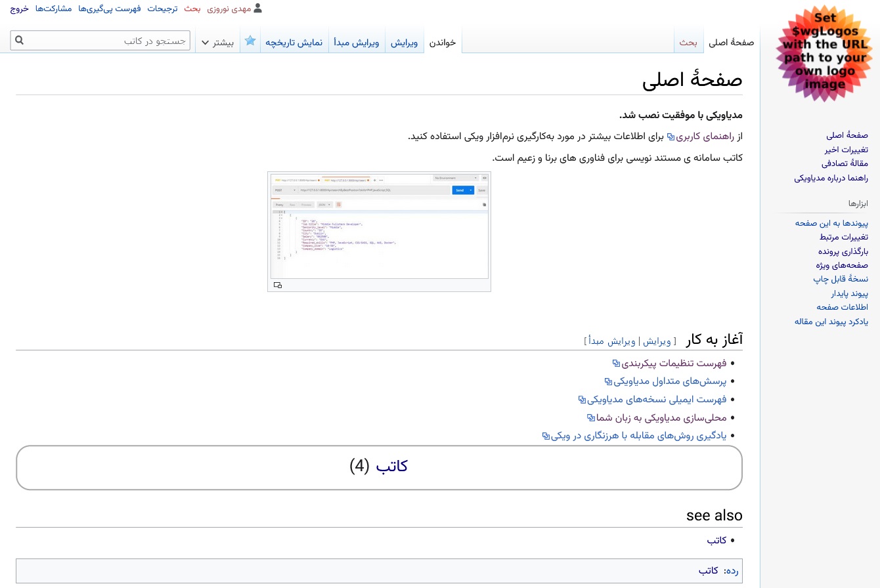Screen dimensions: 880x588
Task: Switch to the page بحث tab
Action: [x=688, y=43]
